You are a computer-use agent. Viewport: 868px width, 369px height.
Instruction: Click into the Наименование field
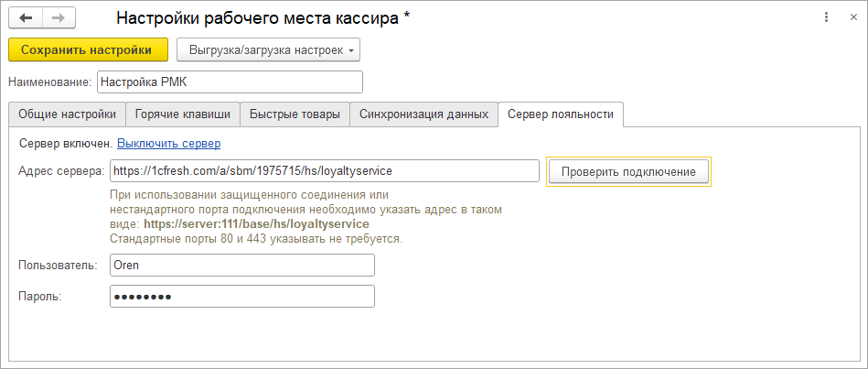click(x=229, y=82)
